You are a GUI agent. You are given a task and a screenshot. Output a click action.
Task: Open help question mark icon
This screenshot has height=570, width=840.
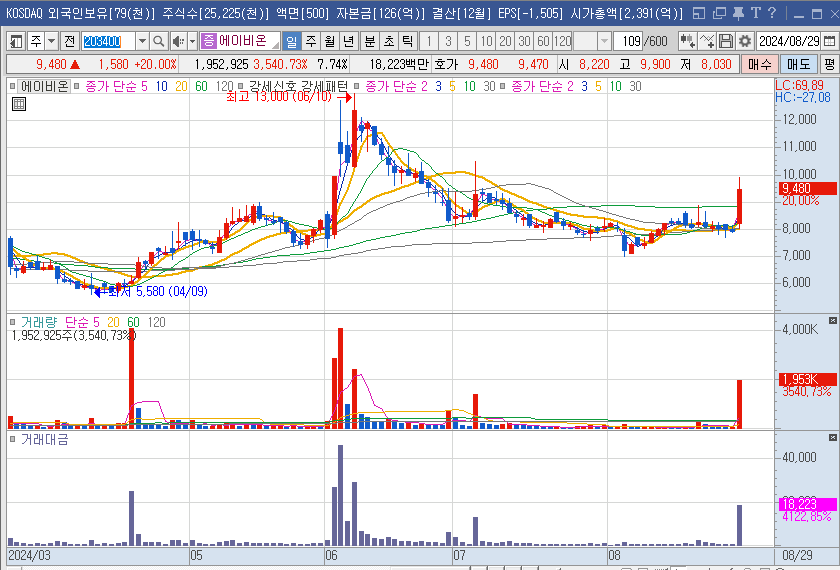click(772, 13)
